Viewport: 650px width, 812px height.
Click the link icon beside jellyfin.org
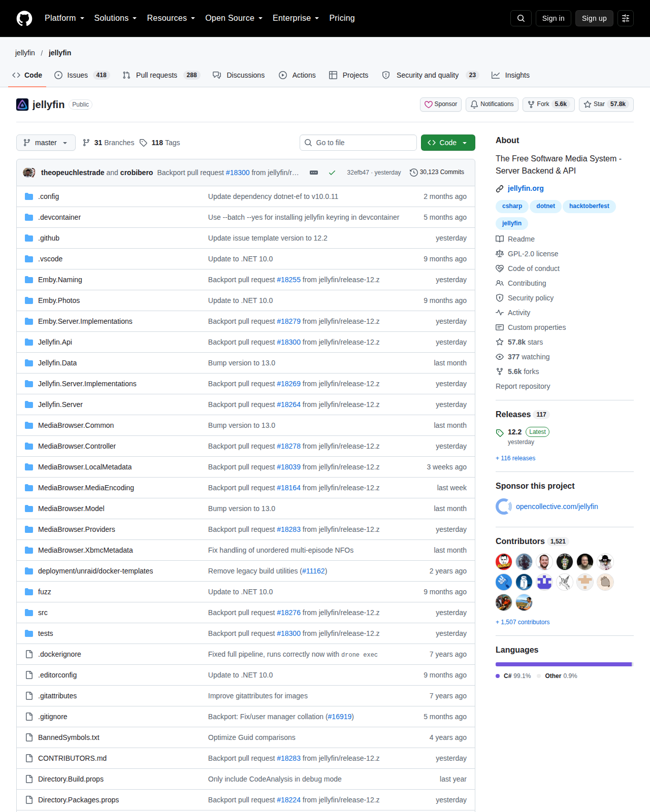pos(500,189)
